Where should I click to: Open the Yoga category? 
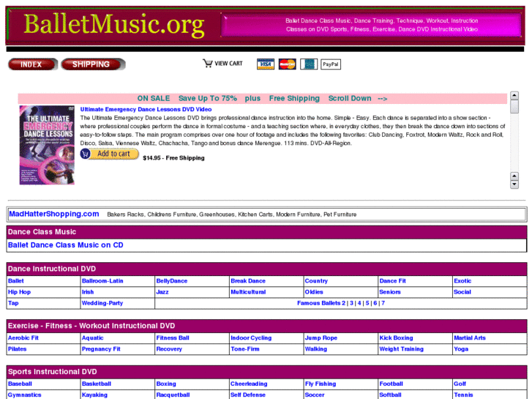pos(461,349)
